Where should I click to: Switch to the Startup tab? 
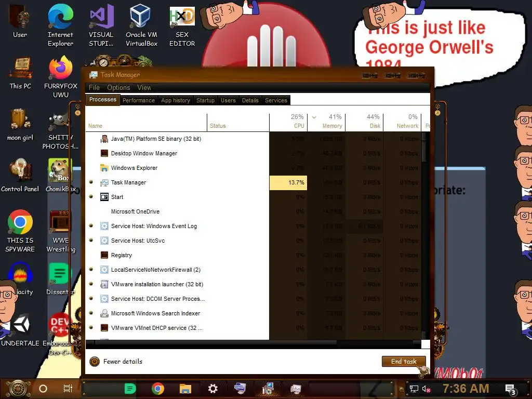point(205,100)
